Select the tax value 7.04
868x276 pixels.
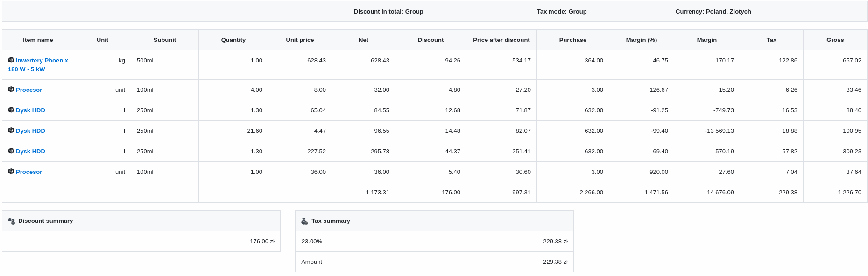(x=791, y=172)
